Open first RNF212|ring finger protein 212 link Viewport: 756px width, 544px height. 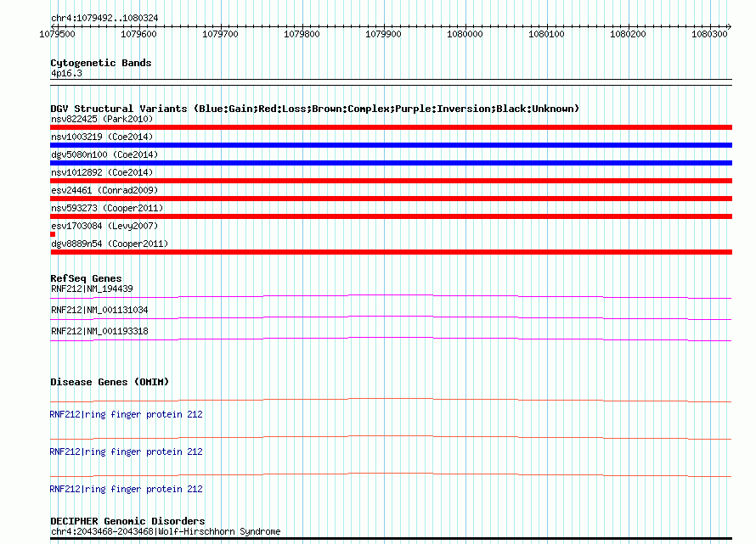tap(126, 414)
